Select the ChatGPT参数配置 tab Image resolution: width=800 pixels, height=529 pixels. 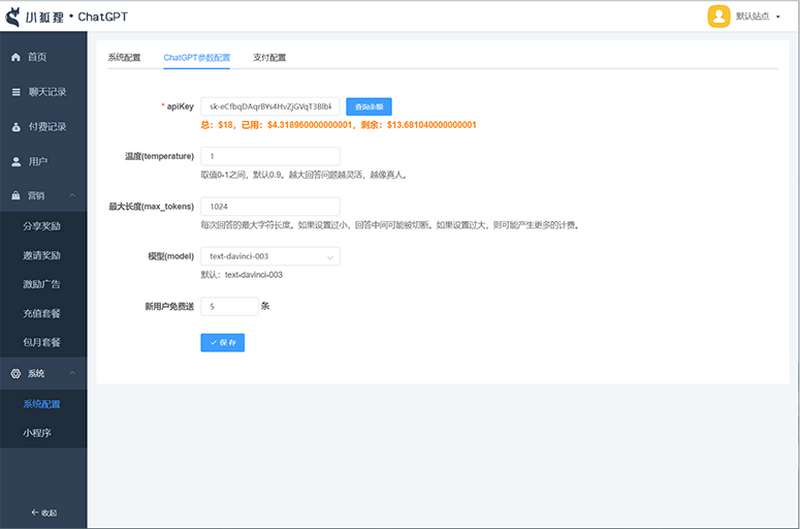(x=197, y=58)
